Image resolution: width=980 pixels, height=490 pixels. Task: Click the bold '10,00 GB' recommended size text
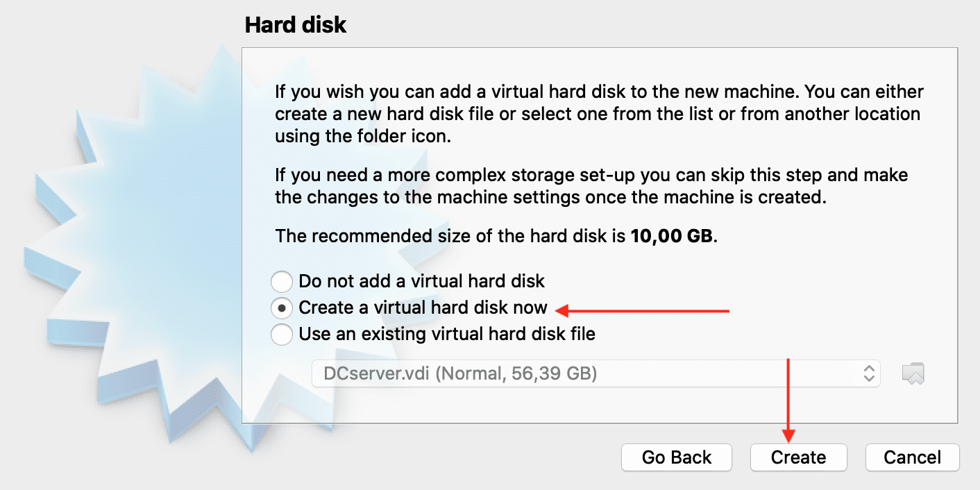tap(671, 236)
